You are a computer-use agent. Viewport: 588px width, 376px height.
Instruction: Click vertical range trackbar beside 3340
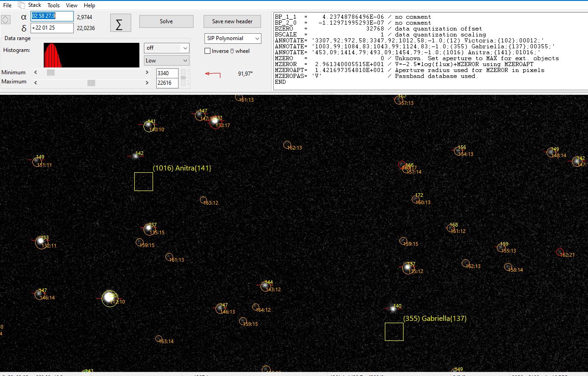[184, 77]
